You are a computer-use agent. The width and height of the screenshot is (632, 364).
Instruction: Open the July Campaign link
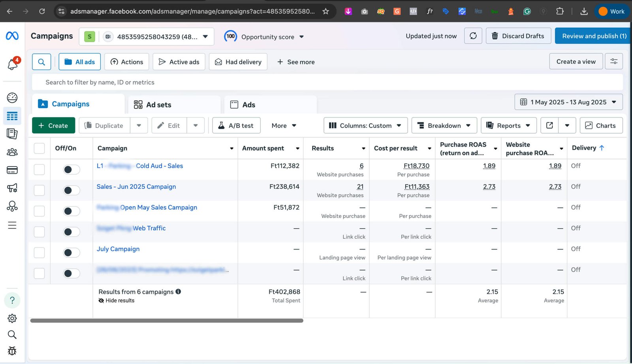point(118,249)
